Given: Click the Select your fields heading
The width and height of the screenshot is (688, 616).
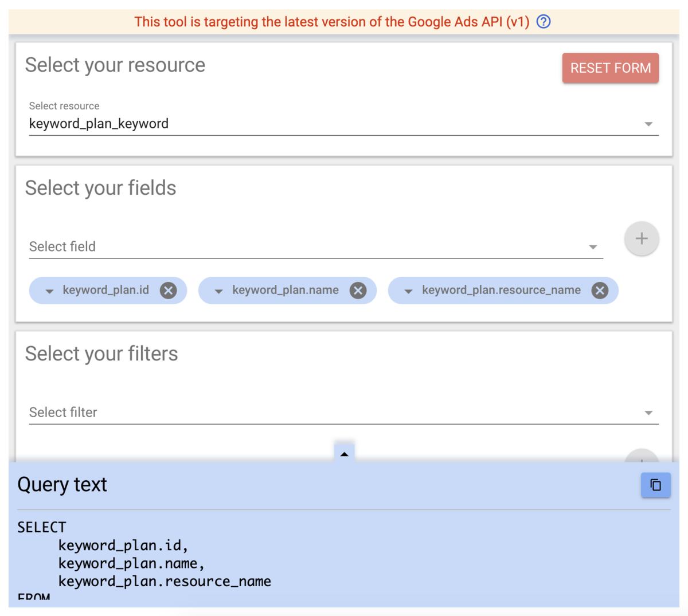Looking at the screenshot, I should [x=101, y=188].
